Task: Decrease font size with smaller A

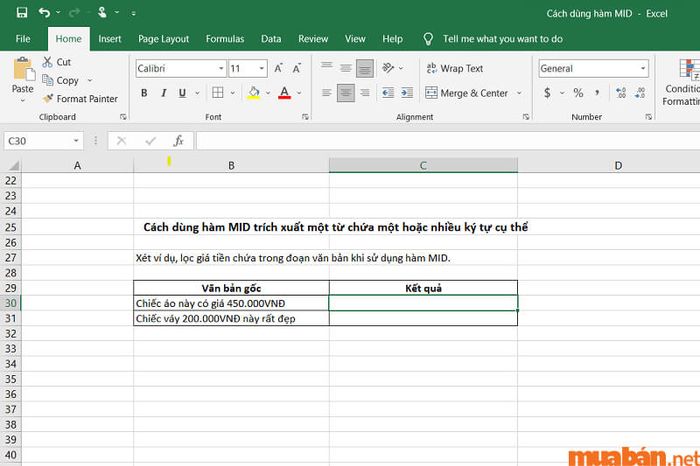Action: point(296,68)
